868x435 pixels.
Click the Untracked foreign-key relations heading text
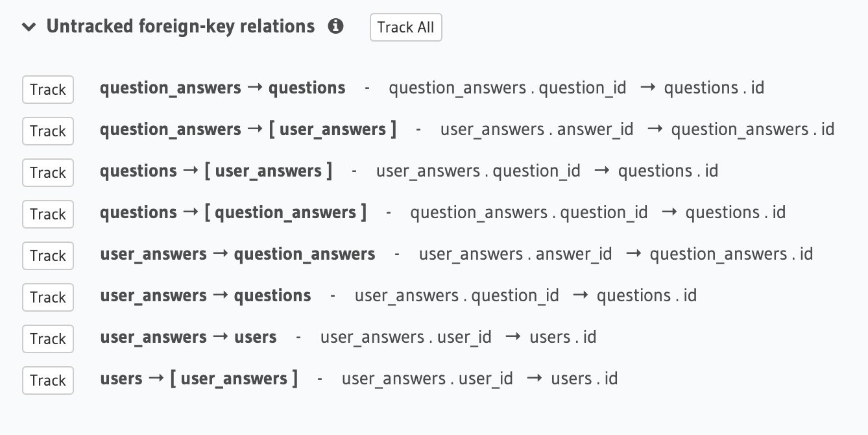pyautogui.click(x=180, y=27)
